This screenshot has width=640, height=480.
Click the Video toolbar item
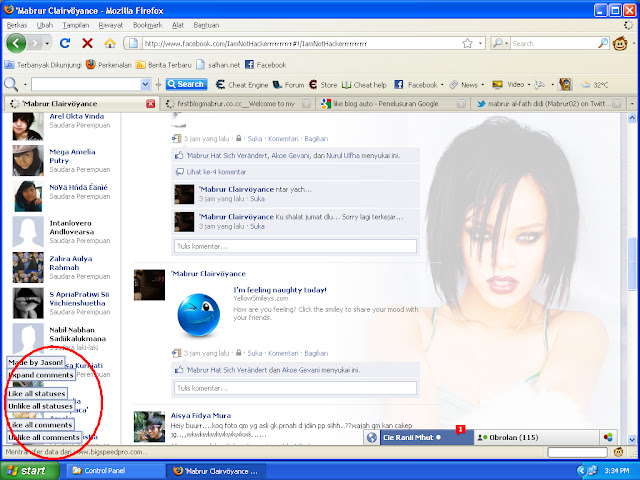click(x=508, y=84)
